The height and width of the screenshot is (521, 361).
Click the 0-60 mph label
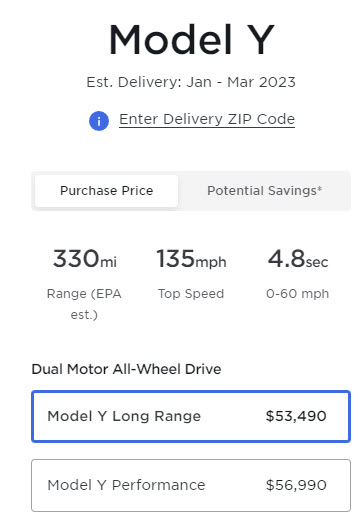pyautogui.click(x=297, y=294)
